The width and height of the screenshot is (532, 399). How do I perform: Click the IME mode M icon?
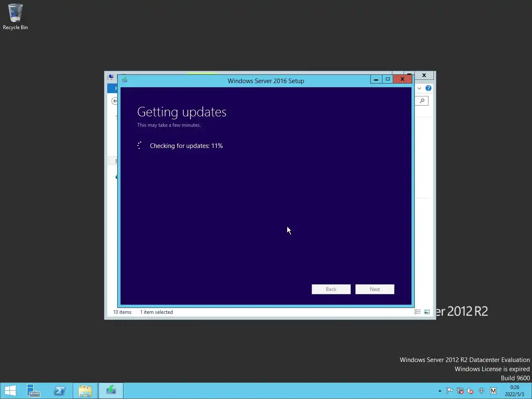(493, 391)
